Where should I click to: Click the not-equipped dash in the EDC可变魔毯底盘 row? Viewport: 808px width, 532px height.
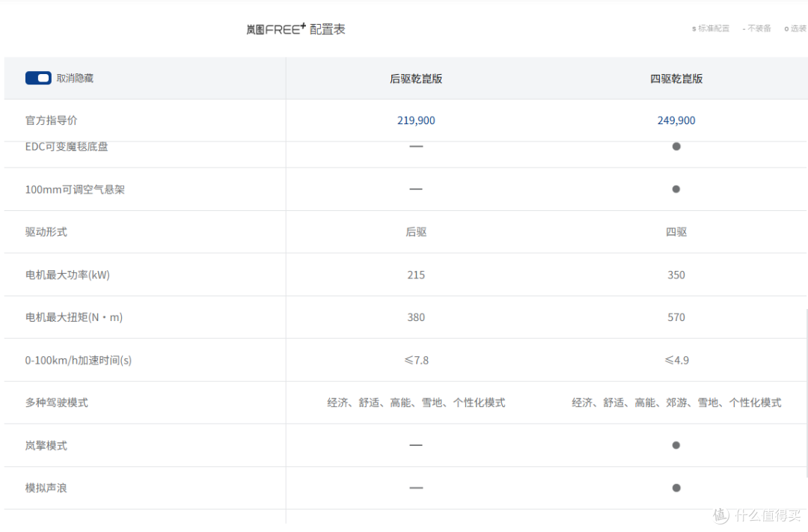416,147
